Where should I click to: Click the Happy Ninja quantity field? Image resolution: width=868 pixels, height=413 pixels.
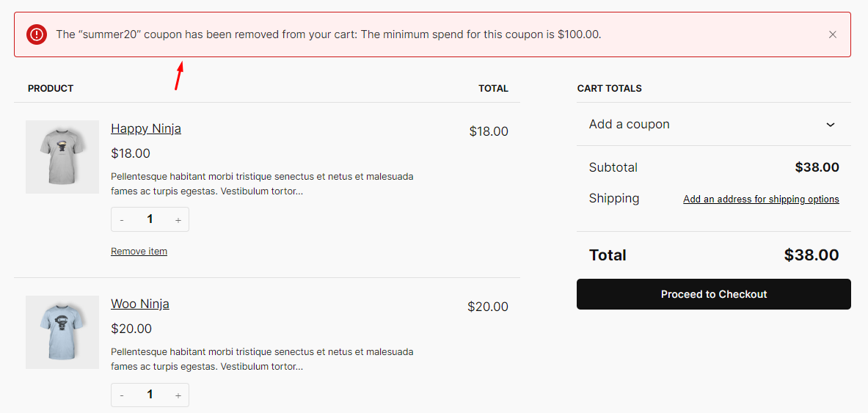point(150,220)
